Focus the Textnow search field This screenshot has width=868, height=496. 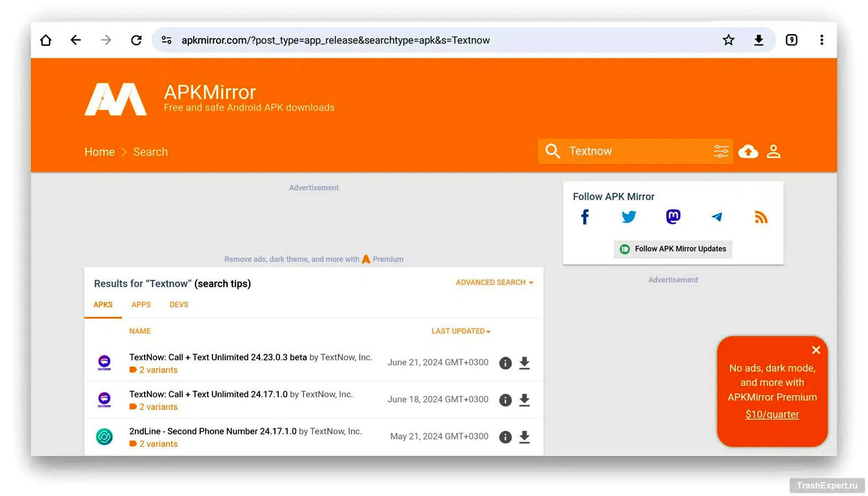636,151
